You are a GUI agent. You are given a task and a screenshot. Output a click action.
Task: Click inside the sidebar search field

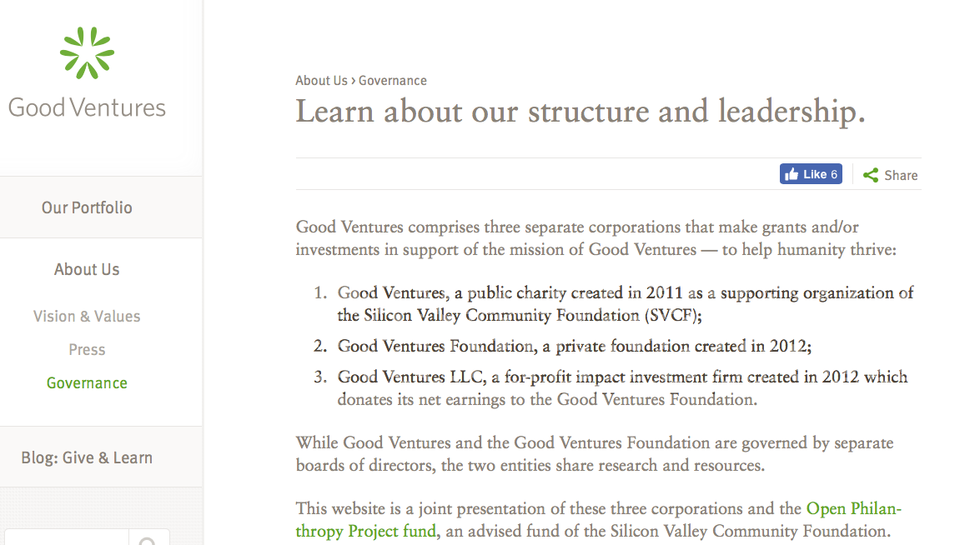[x=67, y=539]
